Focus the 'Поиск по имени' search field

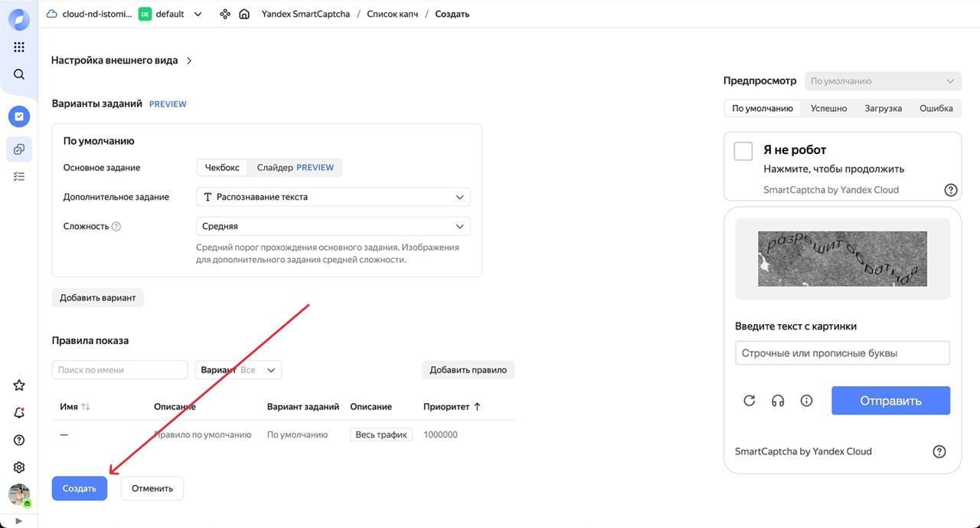(x=119, y=370)
